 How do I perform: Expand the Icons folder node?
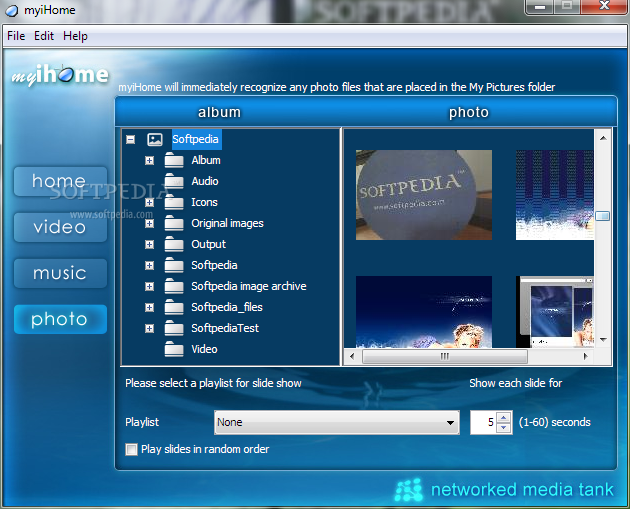tap(149, 202)
